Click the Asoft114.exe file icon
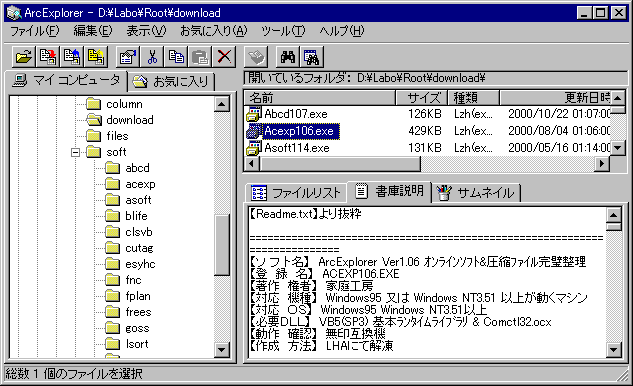Screen dimensions: 633x386 (254, 148)
